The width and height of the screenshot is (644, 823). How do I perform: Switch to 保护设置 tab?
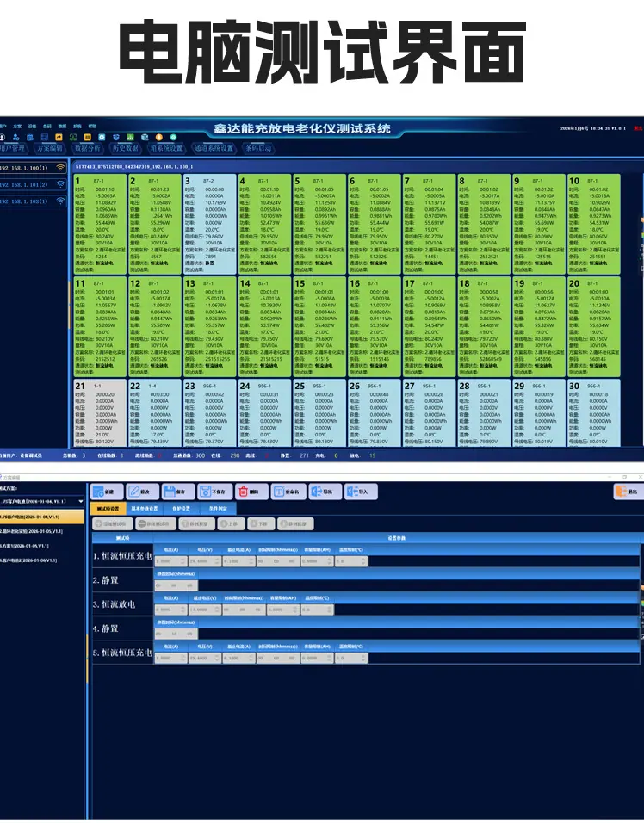coord(182,509)
